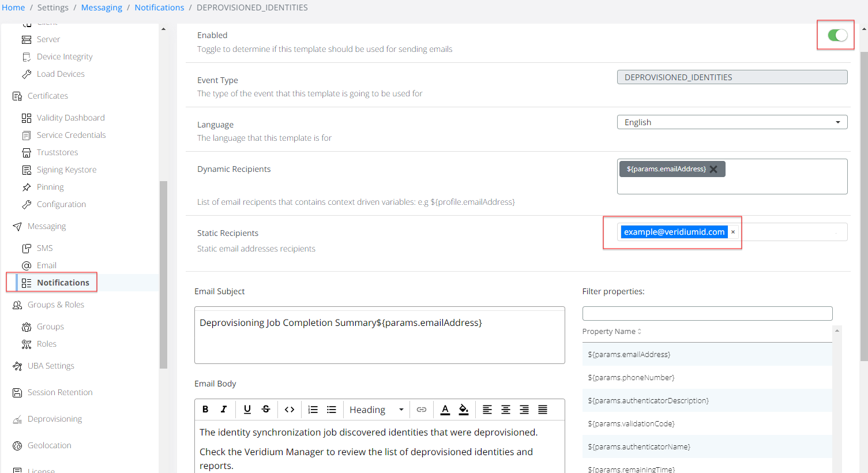Insert a hyperlink using the link icon
Image resolution: width=868 pixels, height=473 pixels.
(x=422, y=410)
